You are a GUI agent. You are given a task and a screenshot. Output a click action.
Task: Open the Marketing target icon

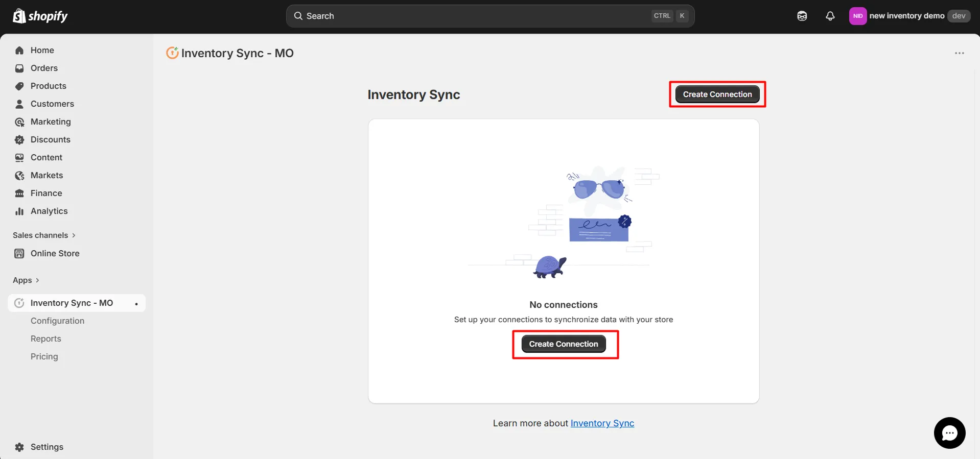point(19,122)
